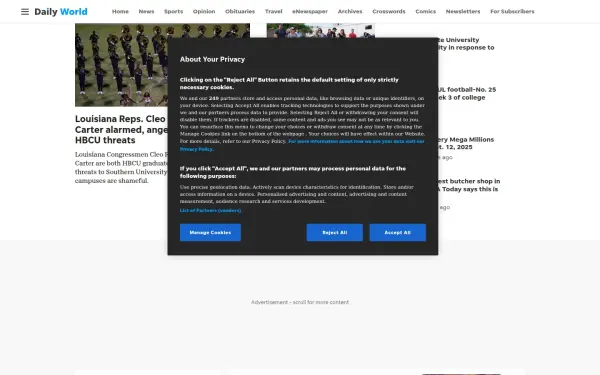Open the marching band article thumbnail

click(x=121, y=65)
